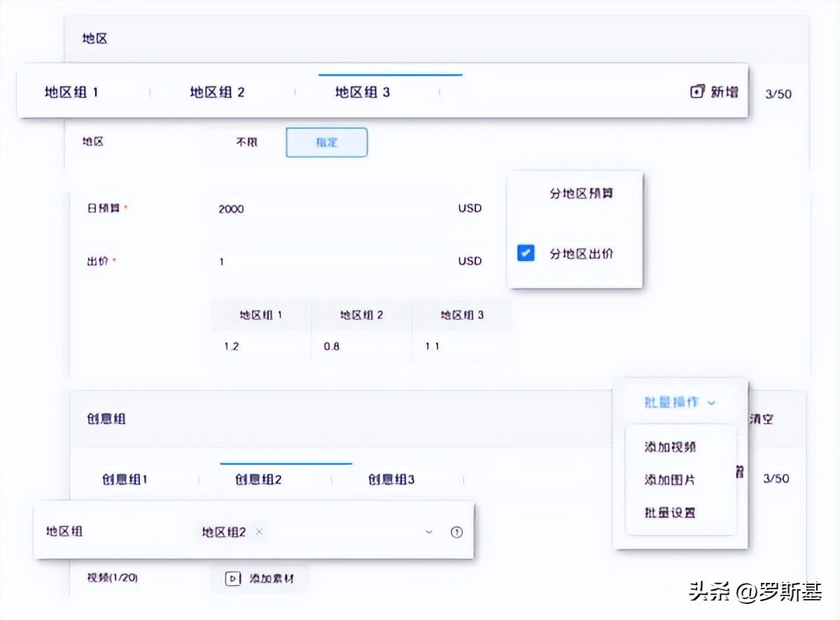The width and height of the screenshot is (840, 620).
Task: Remove 地区组2 tag using its × icon
Action: coord(259,532)
